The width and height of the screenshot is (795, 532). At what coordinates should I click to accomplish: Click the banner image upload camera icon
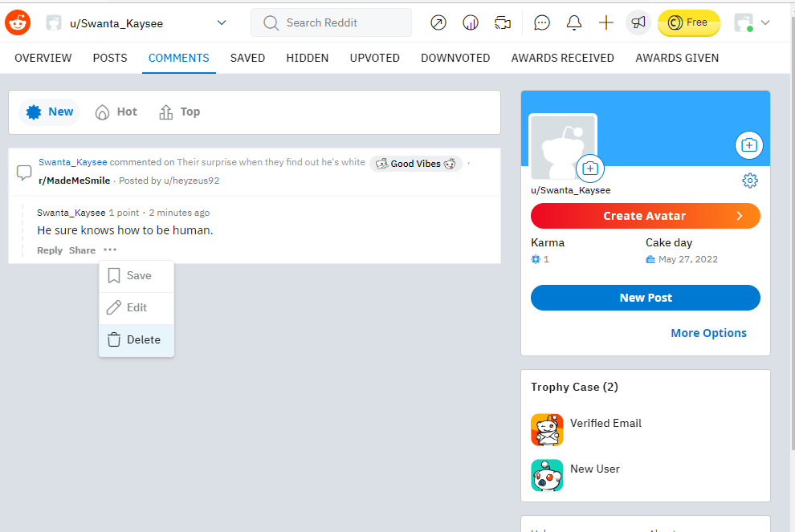pyautogui.click(x=748, y=145)
